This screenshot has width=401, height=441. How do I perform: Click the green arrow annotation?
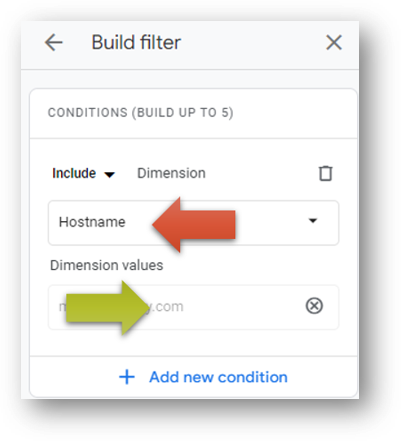point(107,308)
